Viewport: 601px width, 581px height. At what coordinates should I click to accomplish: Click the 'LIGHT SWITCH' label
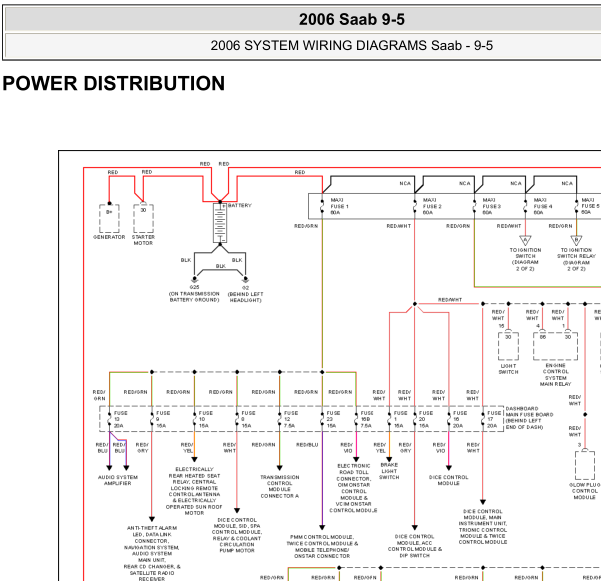[x=508, y=369]
